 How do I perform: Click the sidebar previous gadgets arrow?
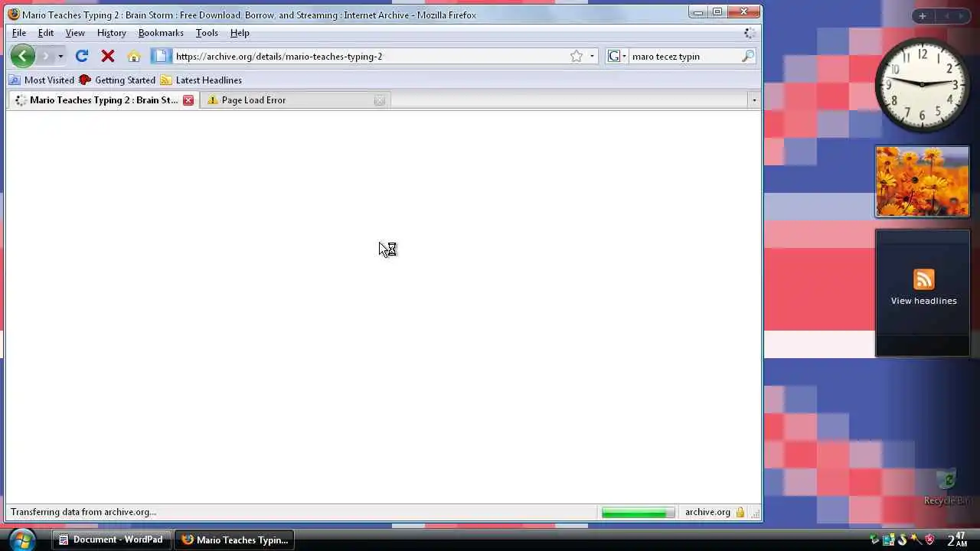tap(946, 16)
